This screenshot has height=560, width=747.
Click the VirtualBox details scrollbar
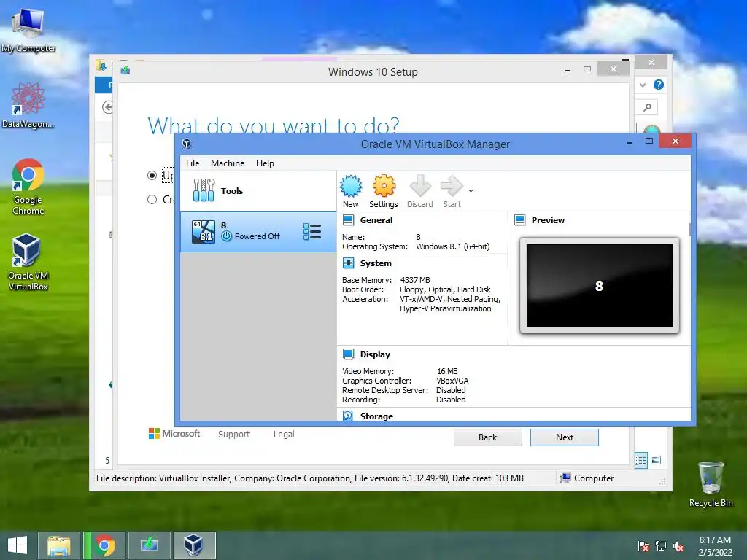[x=689, y=229]
